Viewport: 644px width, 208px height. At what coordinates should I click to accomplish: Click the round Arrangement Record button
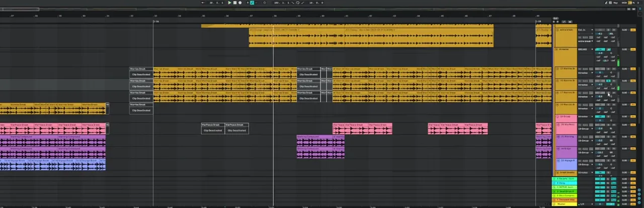click(x=240, y=3)
